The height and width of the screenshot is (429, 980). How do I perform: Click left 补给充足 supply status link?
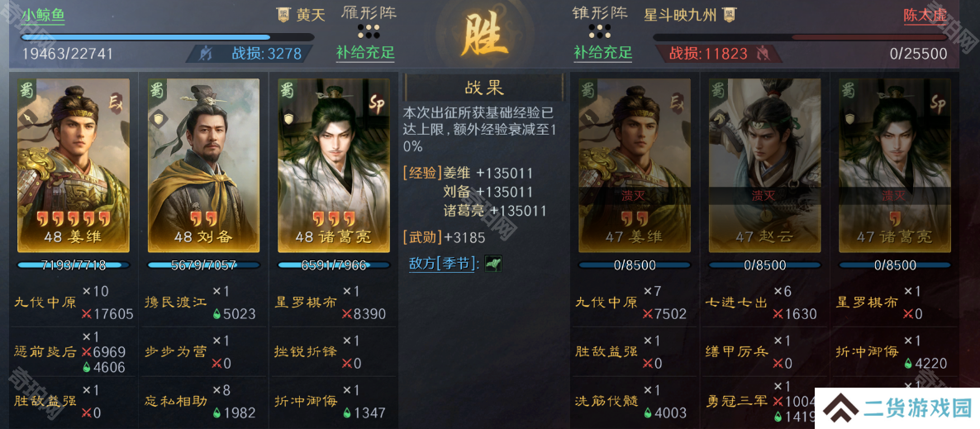(365, 53)
